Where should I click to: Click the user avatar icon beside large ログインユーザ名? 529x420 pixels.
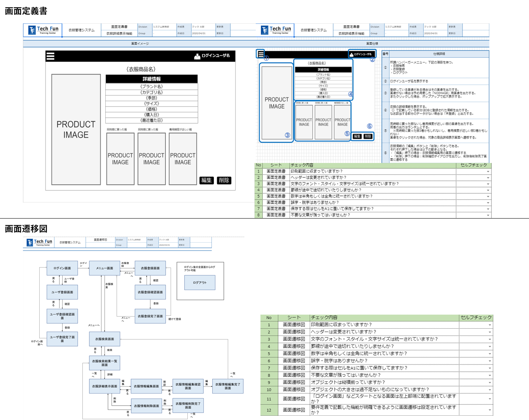(x=197, y=56)
